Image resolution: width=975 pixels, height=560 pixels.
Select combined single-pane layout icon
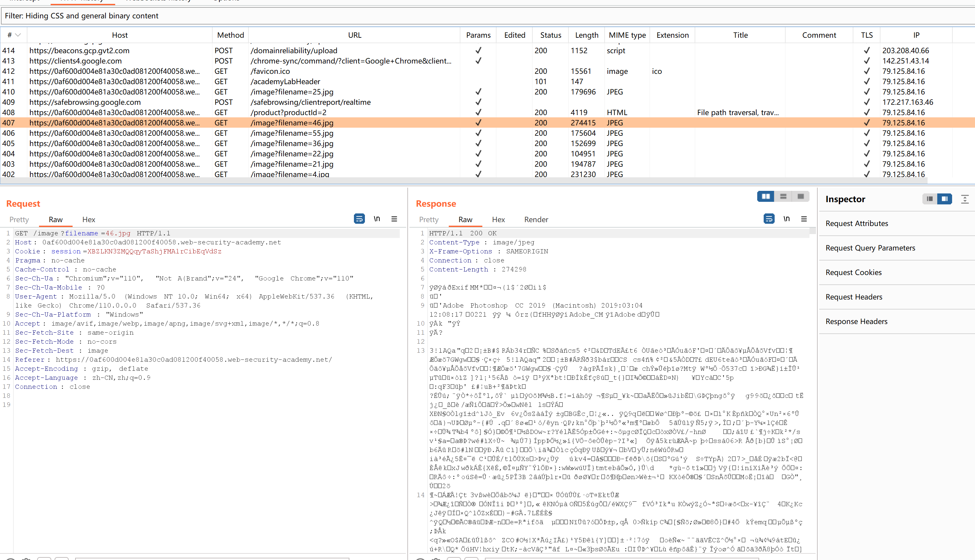pyautogui.click(x=800, y=197)
